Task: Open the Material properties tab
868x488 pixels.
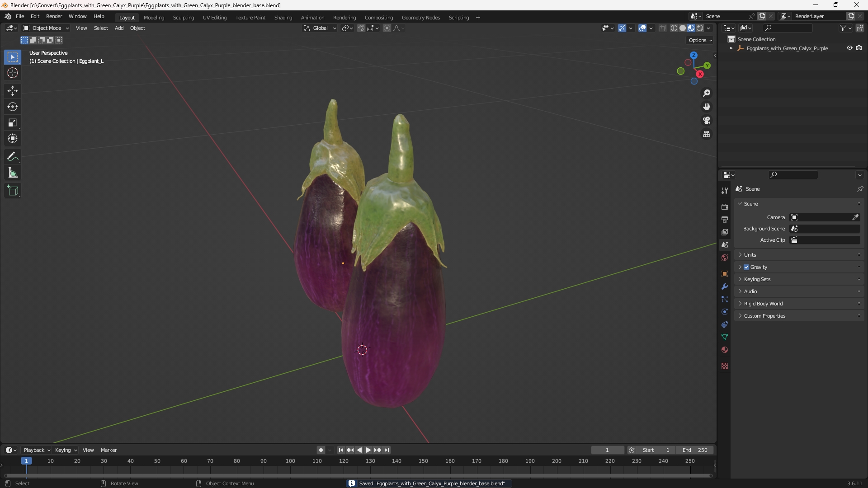Action: click(725, 350)
